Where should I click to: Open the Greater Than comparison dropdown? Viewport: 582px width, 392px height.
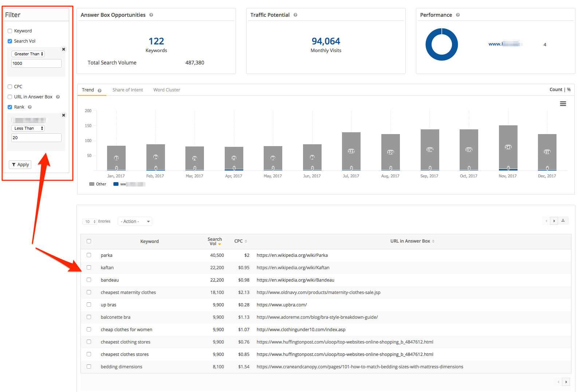[28, 54]
